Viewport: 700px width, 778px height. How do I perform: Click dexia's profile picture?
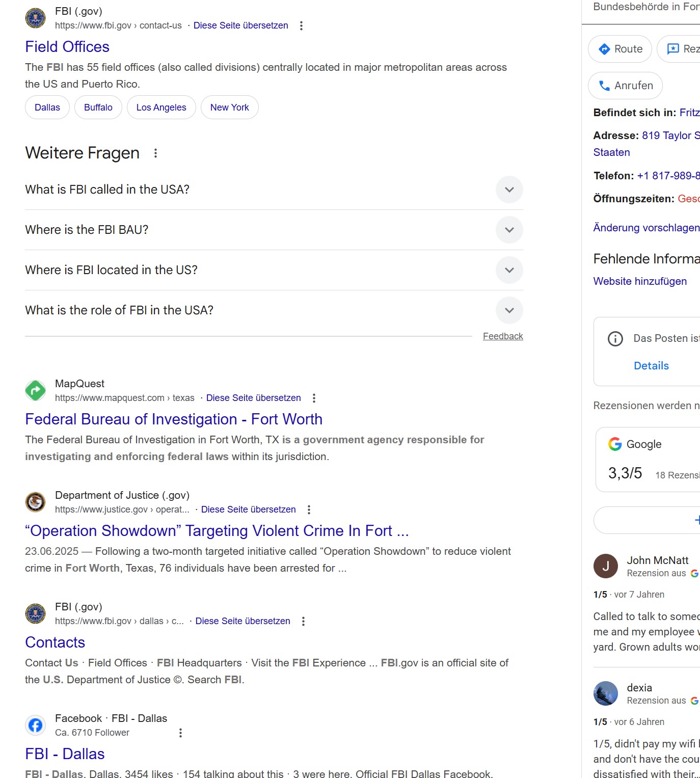pos(606,693)
